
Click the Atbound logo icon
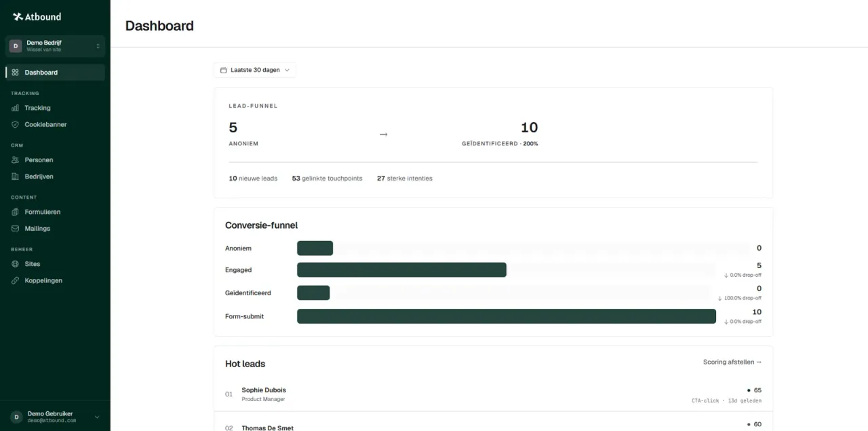click(18, 16)
